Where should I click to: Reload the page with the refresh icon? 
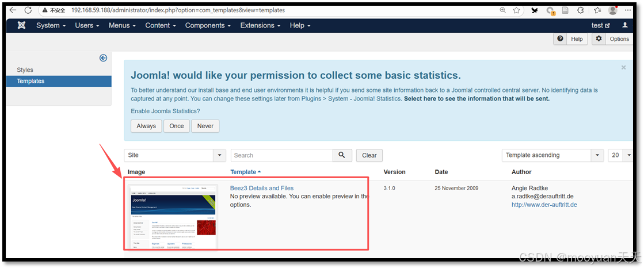pos(28,10)
